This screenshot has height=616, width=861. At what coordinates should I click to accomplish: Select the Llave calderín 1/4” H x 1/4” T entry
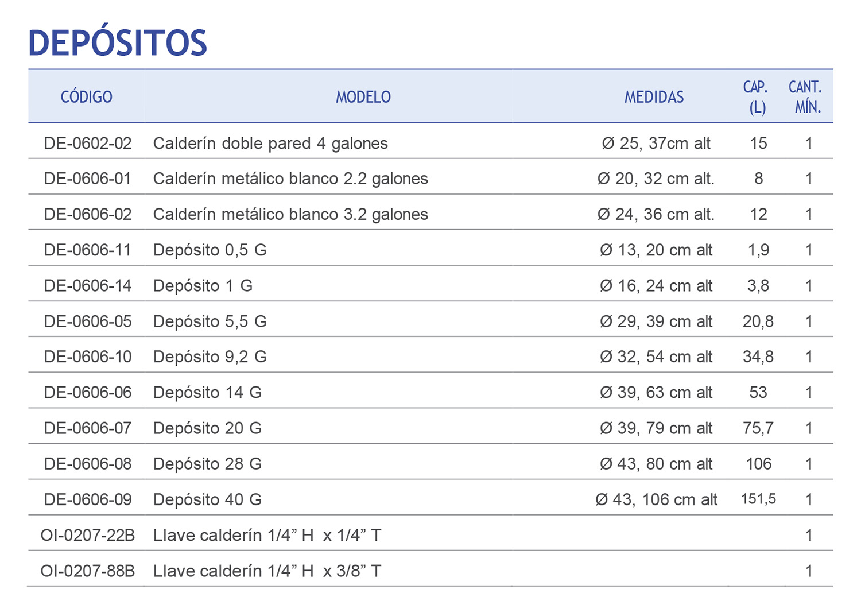coord(270,534)
